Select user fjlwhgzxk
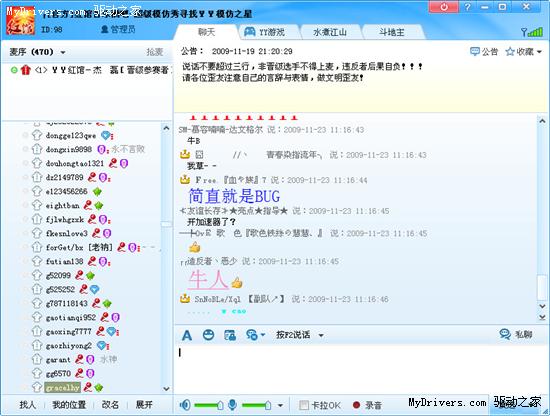 tap(65, 220)
